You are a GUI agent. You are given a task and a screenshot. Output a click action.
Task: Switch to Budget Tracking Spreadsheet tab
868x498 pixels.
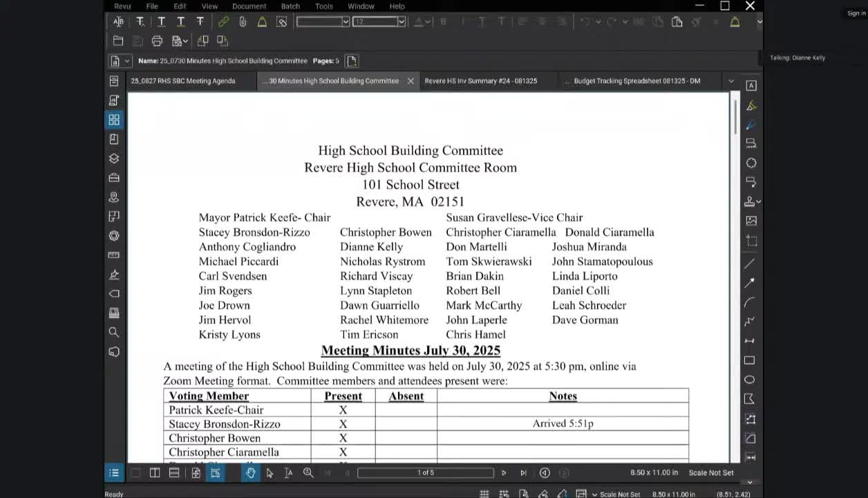(x=636, y=81)
